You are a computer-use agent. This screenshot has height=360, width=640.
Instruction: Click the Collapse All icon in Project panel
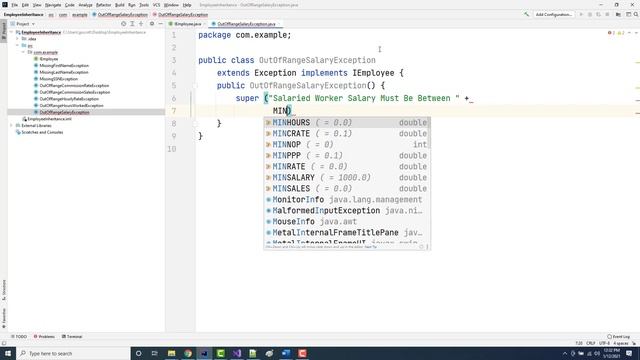click(141, 24)
